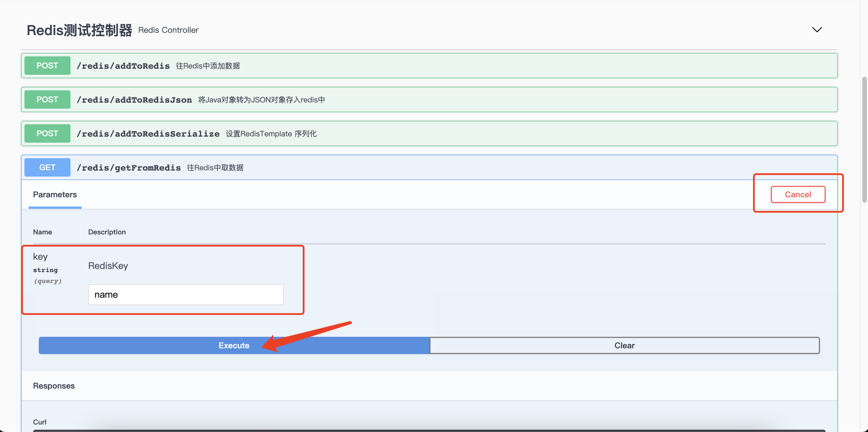
Task: Collapse the Redis Controller section chevron
Action: [x=817, y=30]
